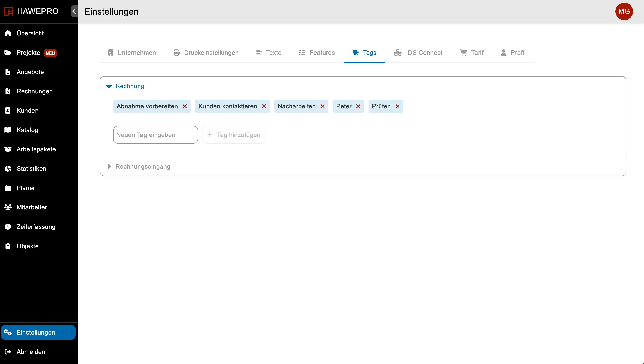This screenshot has height=364, width=644.
Task: Click the Katalog book icon
Action: pos(8,130)
